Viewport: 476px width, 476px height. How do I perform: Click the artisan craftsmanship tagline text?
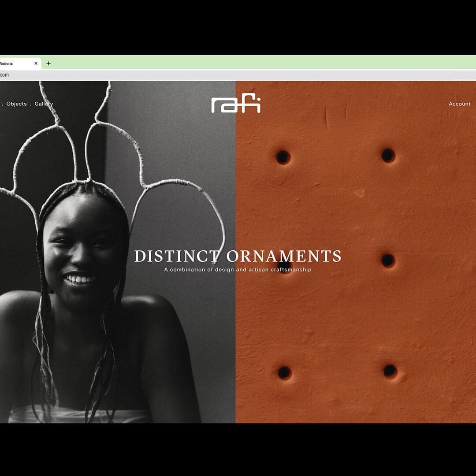click(x=238, y=269)
